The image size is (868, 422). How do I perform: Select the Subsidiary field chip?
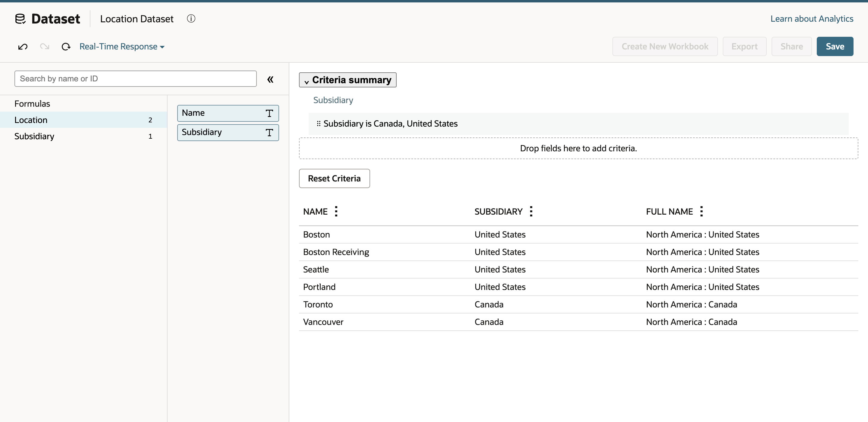click(x=228, y=132)
